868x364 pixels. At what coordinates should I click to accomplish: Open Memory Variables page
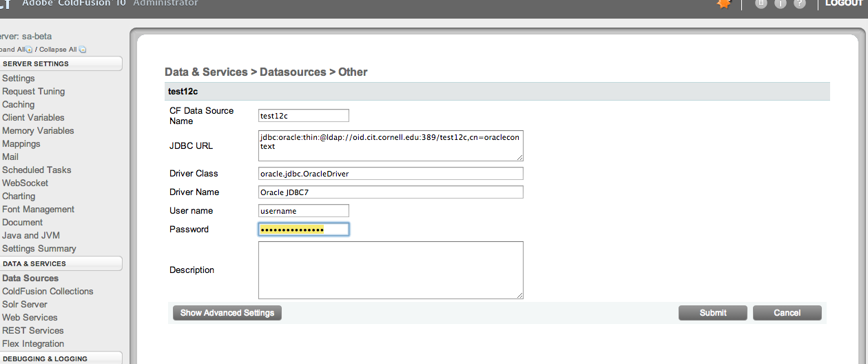38,130
